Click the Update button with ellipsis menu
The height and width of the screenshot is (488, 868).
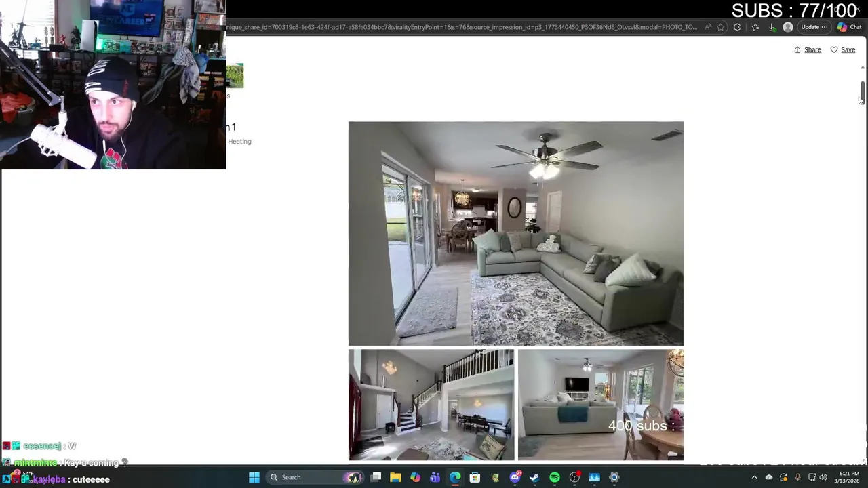[x=814, y=27]
